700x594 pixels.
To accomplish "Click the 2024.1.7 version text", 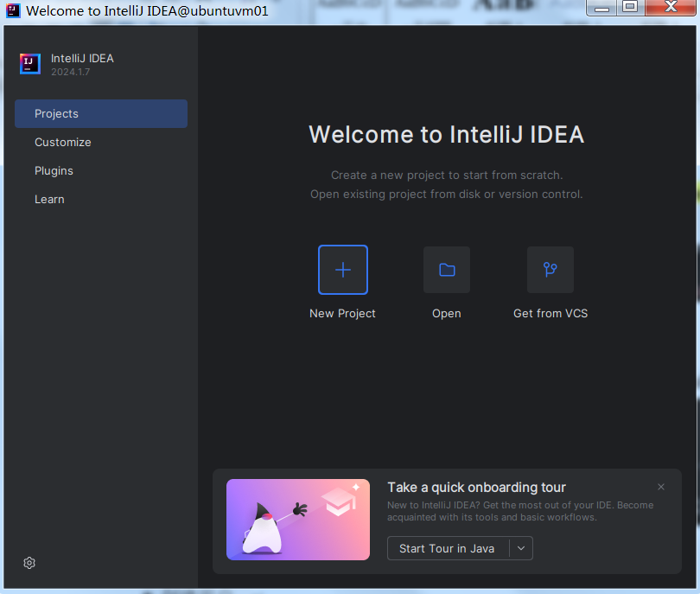I will [x=71, y=72].
